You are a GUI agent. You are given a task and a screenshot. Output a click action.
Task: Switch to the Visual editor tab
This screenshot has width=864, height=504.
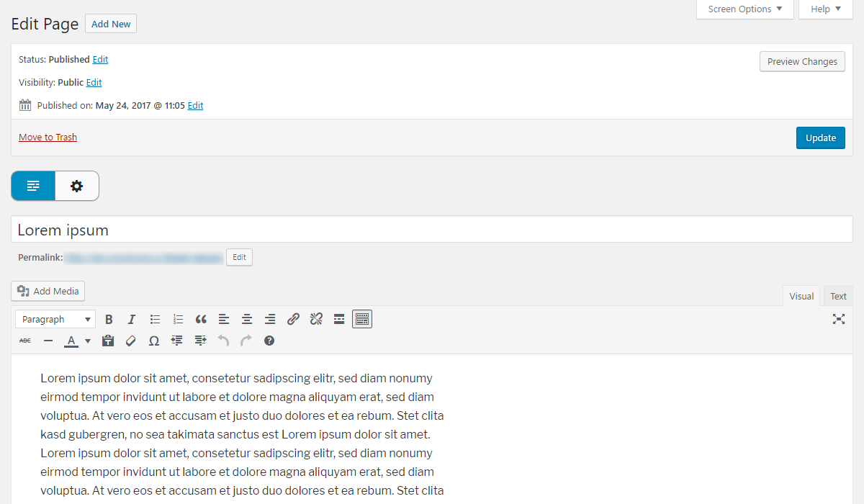801,296
